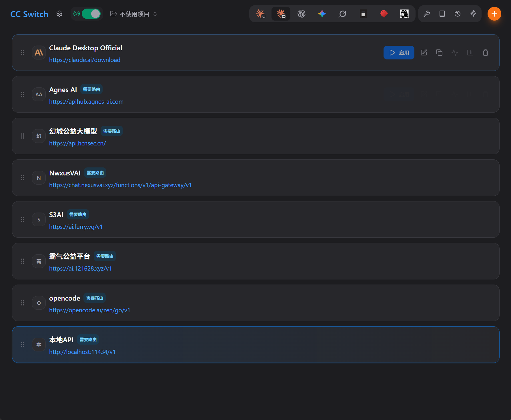Open the https://apihub.agnes-ai.com link
This screenshot has height=420, width=511.
[86, 102]
